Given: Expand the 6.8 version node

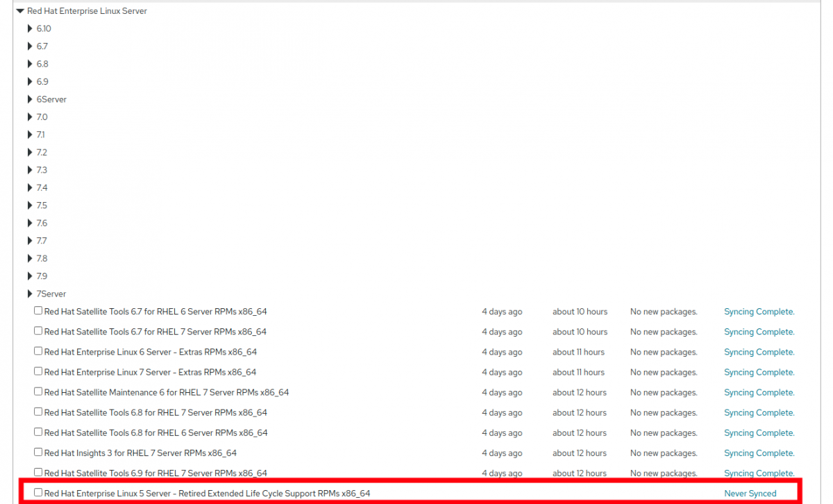Looking at the screenshot, I should click(x=30, y=64).
